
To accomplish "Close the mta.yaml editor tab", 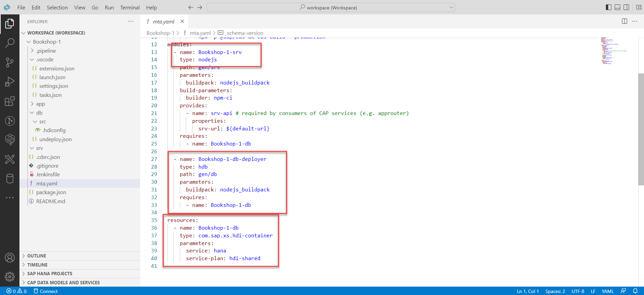I will (x=182, y=21).
